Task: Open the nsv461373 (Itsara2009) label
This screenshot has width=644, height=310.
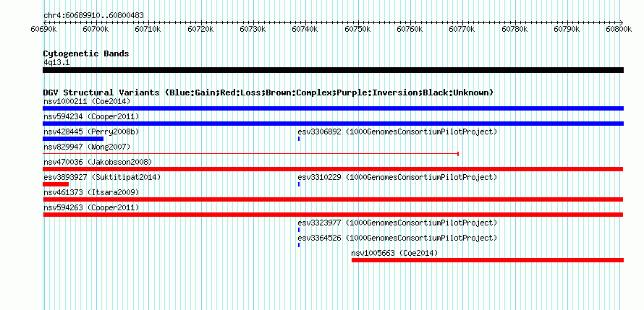Action: pyautogui.click(x=91, y=192)
